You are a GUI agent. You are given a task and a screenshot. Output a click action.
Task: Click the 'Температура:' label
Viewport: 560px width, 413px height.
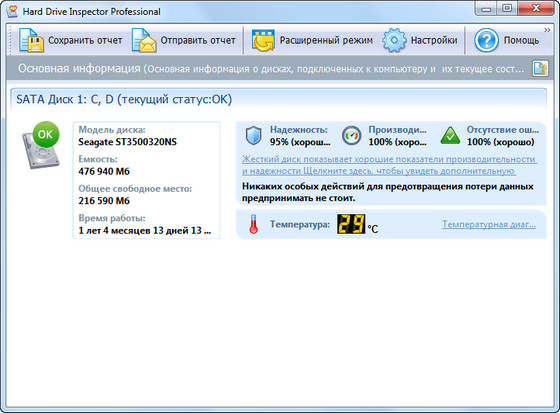[300, 224]
